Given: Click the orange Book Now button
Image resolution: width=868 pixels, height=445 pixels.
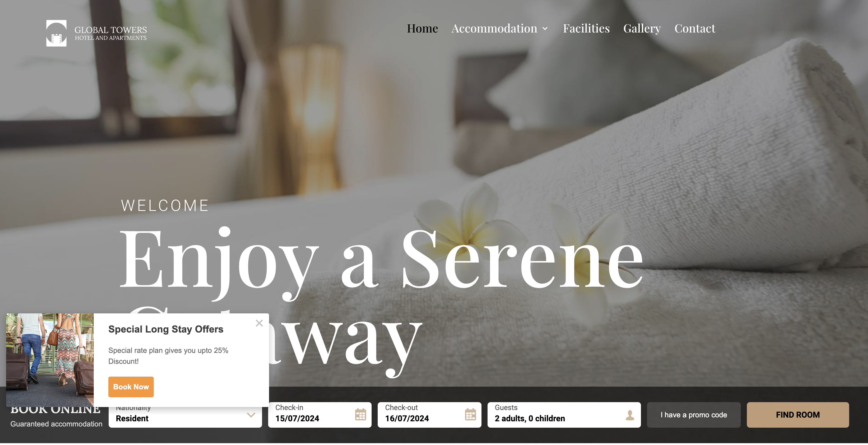Looking at the screenshot, I should (131, 387).
